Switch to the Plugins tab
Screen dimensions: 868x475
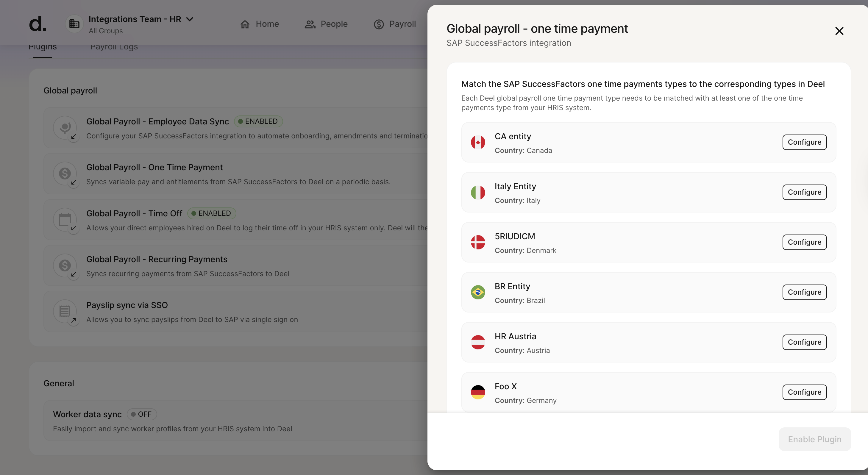pos(43,47)
